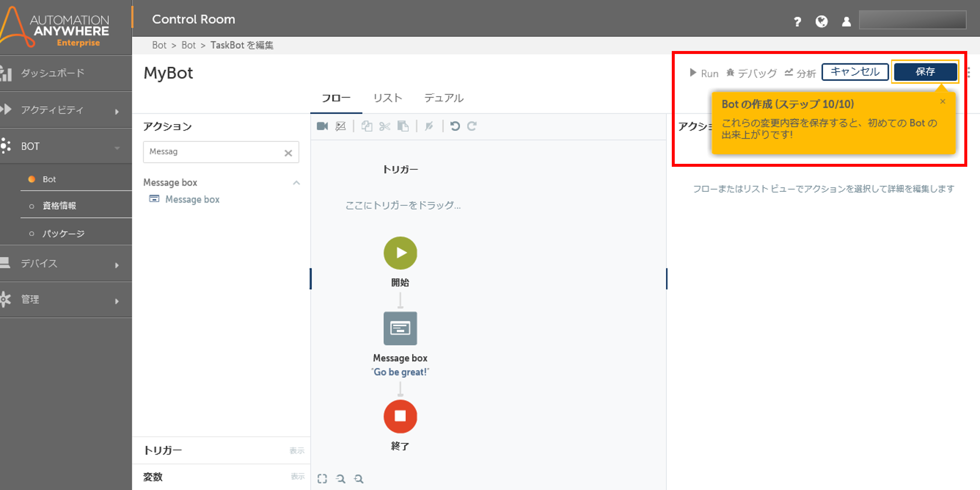The height and width of the screenshot is (490, 980).
Task: Expand the 管理 sidebar menu
Action: click(x=66, y=299)
